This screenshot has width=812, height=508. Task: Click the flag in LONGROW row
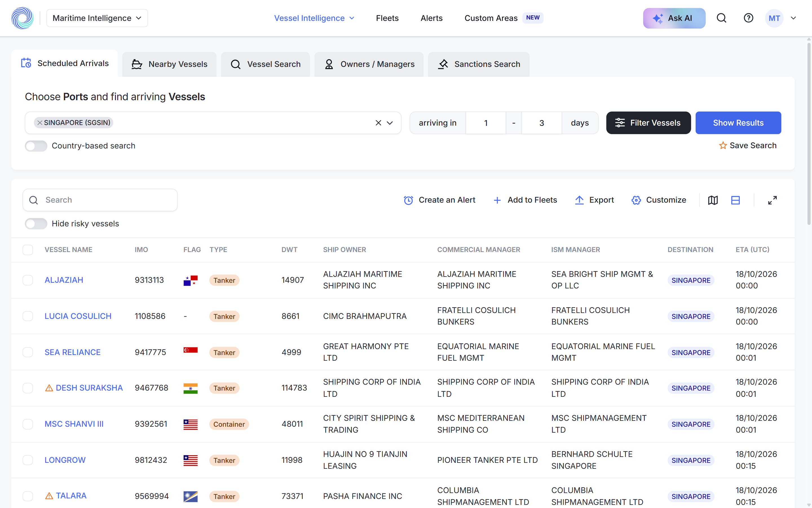pyautogui.click(x=190, y=460)
